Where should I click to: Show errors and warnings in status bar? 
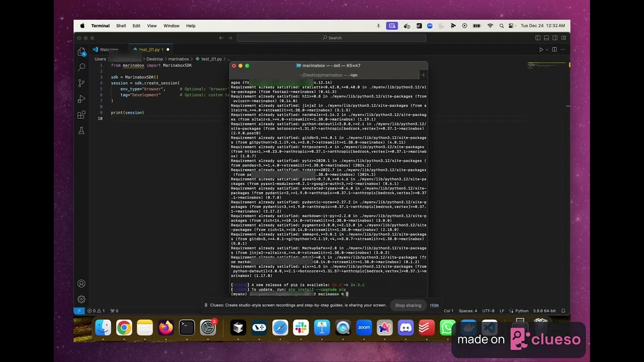point(96,311)
